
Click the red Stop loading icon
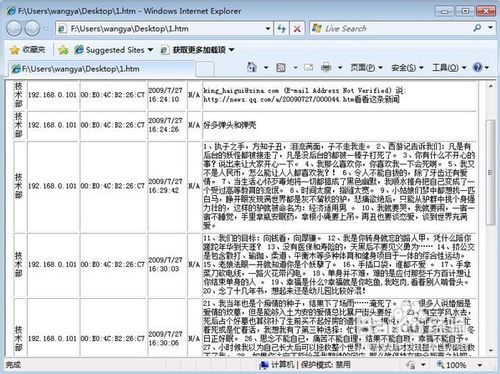[x=297, y=29]
